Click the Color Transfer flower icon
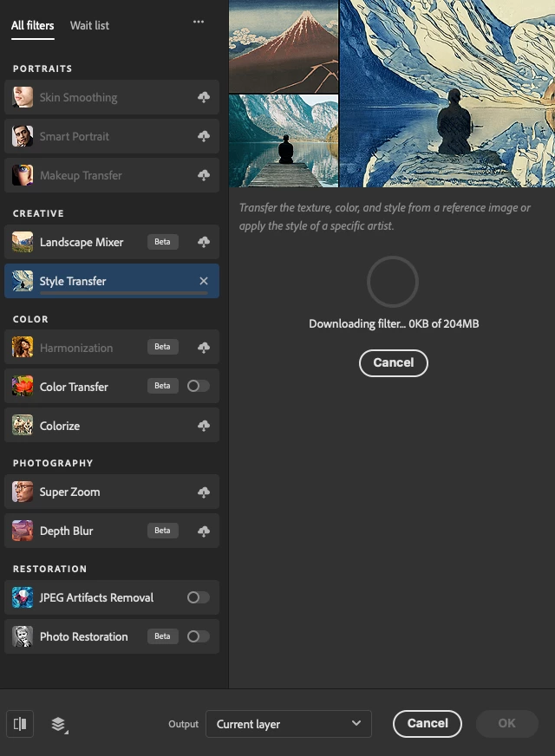The width and height of the screenshot is (555, 756). pos(23,386)
